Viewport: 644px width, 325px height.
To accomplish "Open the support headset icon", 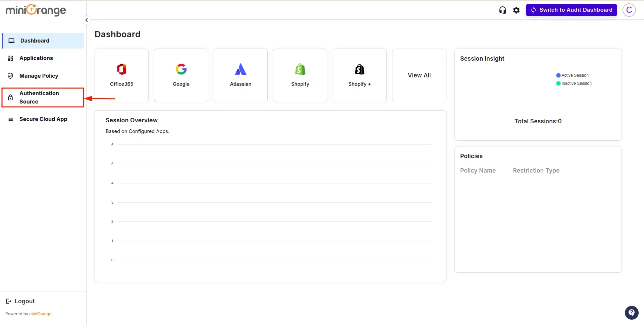I will (x=502, y=10).
